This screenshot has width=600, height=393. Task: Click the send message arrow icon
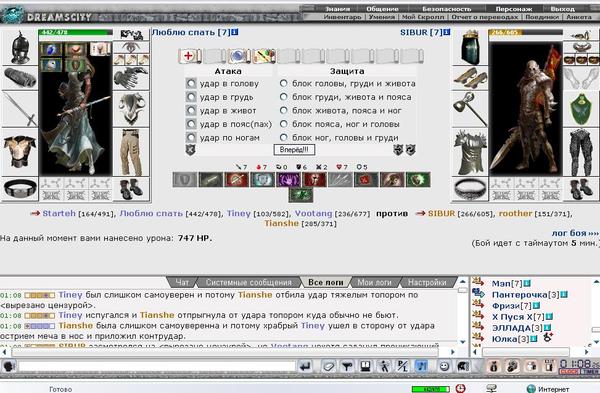click(x=305, y=366)
